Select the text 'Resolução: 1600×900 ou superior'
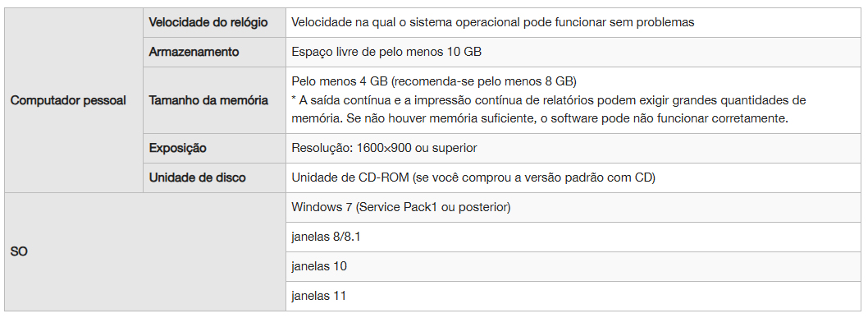This screenshot has height=318, width=868. pyautogui.click(x=384, y=149)
